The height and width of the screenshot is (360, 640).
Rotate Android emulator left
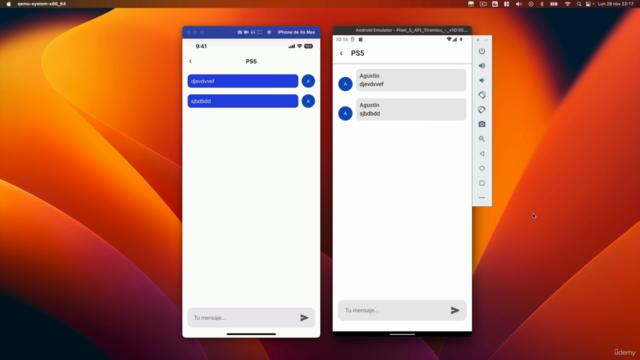(482, 95)
